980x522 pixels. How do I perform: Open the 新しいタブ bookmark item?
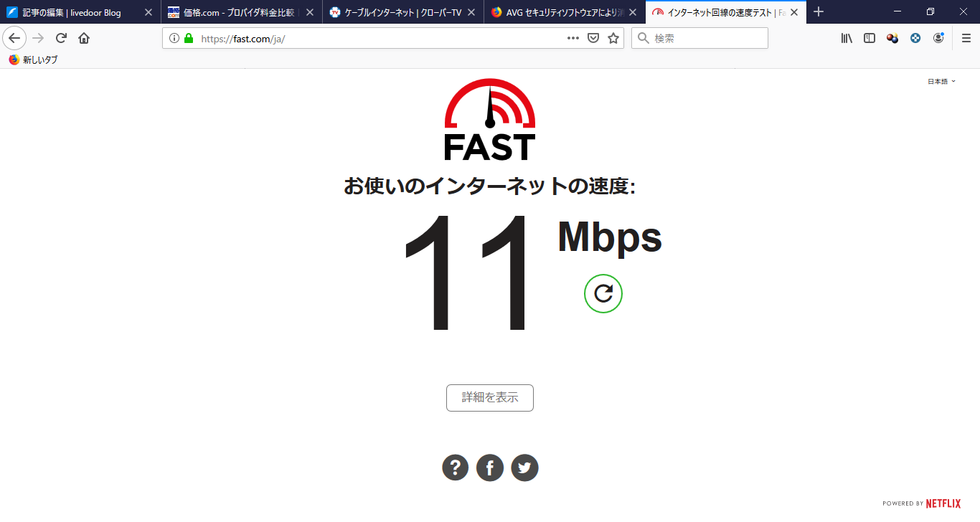tap(33, 60)
